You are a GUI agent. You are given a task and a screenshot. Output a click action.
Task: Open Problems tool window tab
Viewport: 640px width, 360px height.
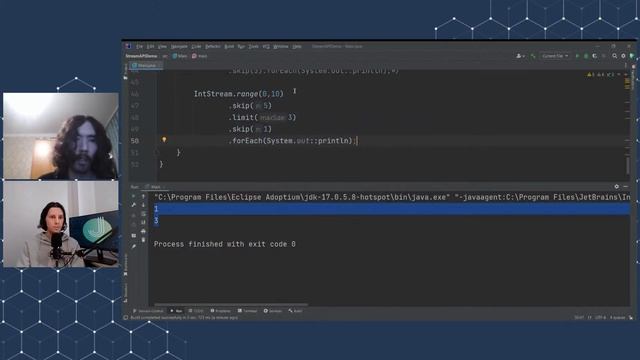(220, 311)
